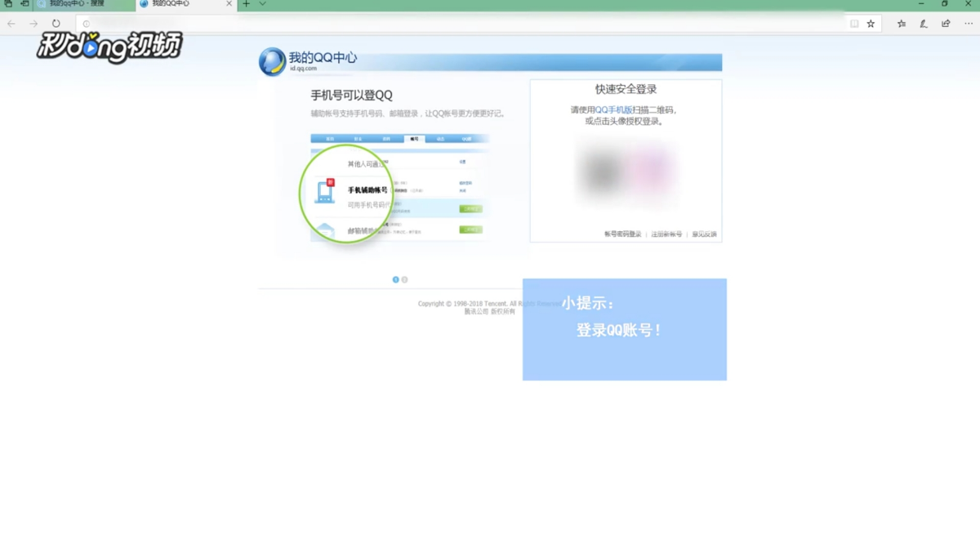The image size is (980, 539).
Task: Go forward to the next page
Action: (x=33, y=24)
